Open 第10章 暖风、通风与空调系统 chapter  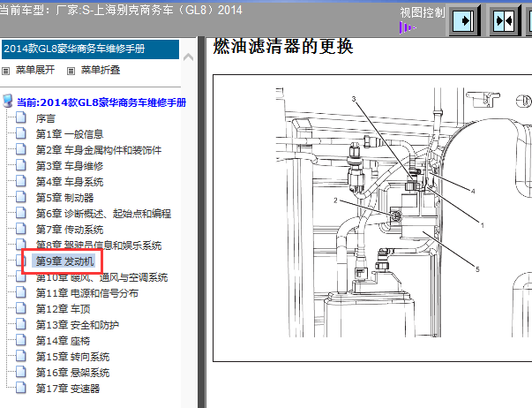[x=101, y=277]
